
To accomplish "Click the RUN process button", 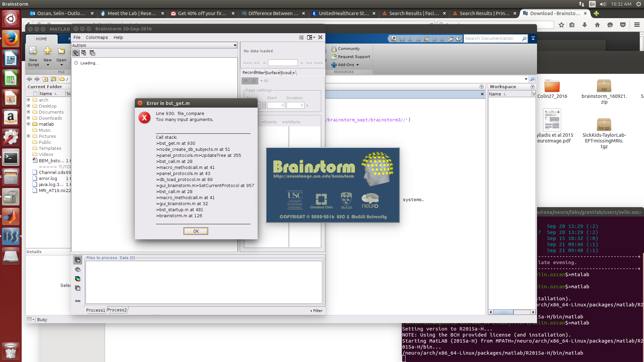I will [78, 301].
